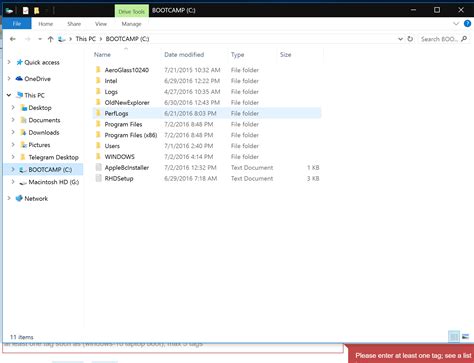Open the address bar history dropdown
This screenshot has width=474, height=363.
pos(400,39)
